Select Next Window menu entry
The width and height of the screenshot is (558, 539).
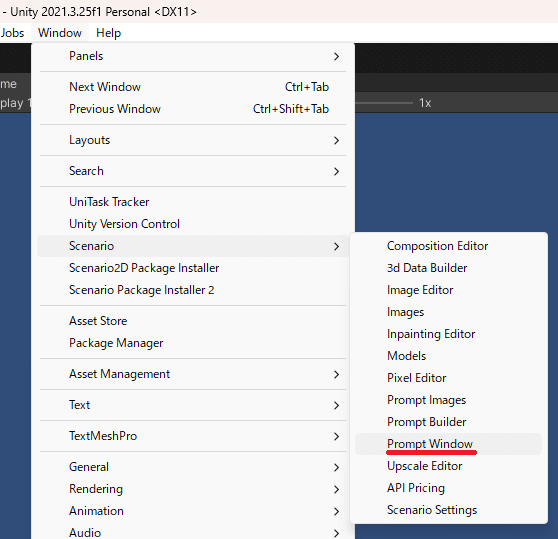pos(193,87)
